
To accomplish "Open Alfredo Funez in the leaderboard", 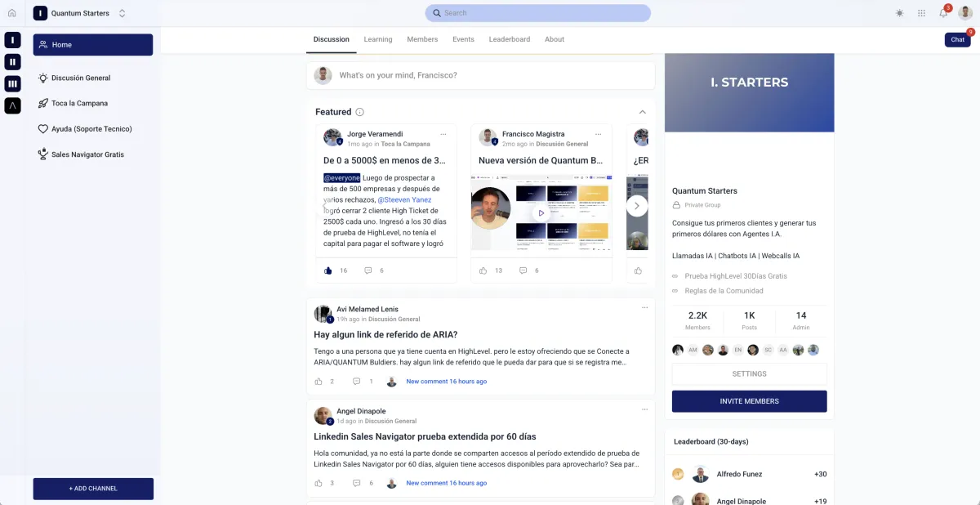I will (x=737, y=474).
